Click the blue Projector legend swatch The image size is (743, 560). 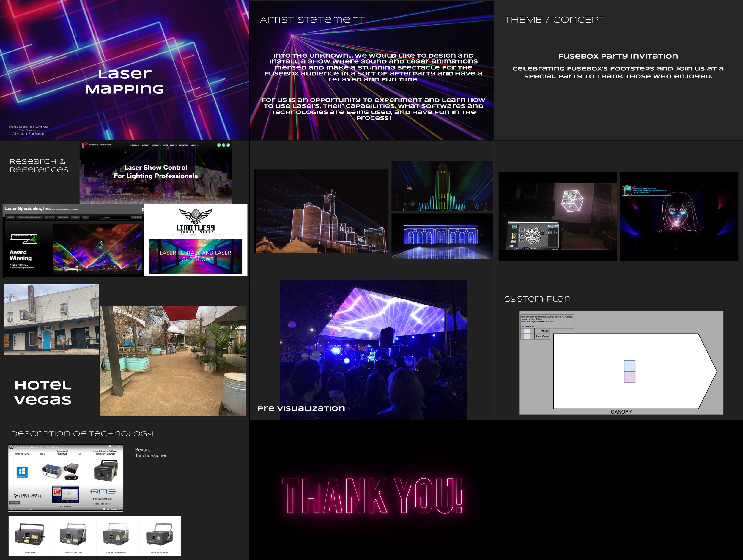527,331
